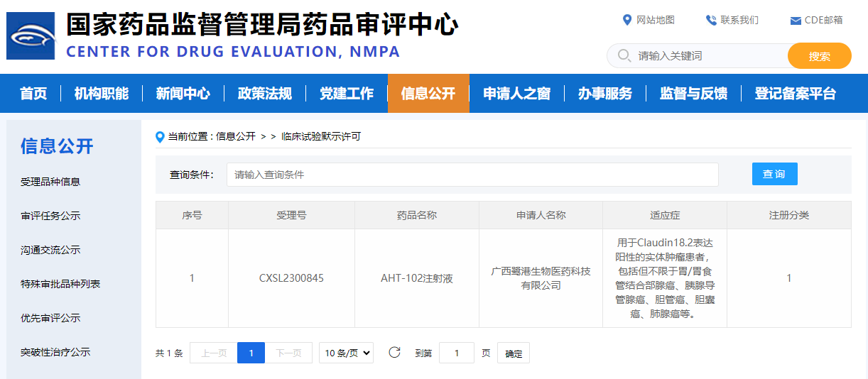Click the CDE logo icon
The width and height of the screenshot is (868, 379).
click(31, 35)
